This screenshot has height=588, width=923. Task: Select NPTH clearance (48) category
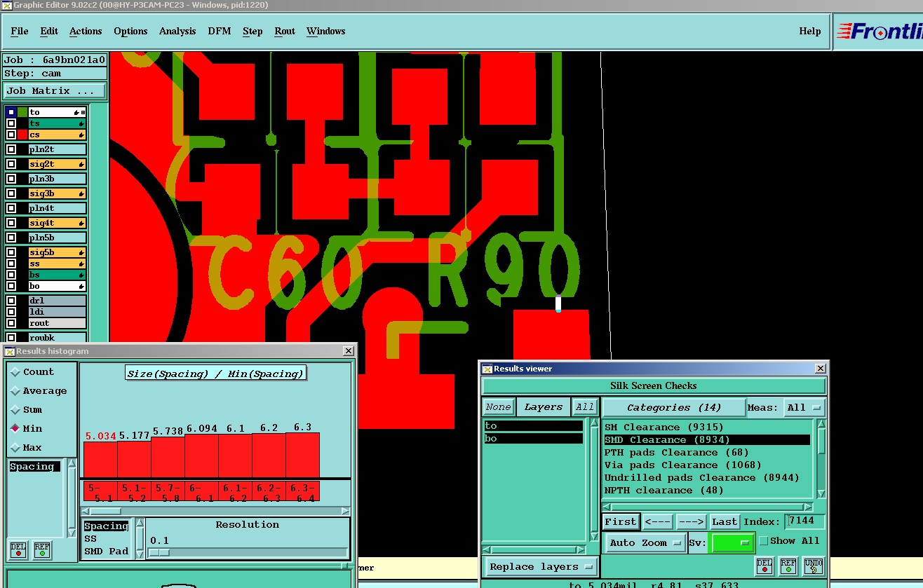707,491
